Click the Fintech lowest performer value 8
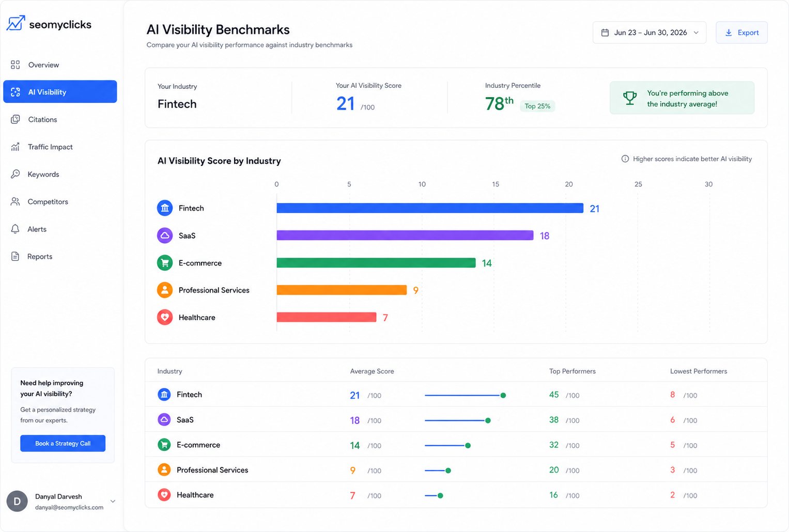789x532 pixels. 673,395
